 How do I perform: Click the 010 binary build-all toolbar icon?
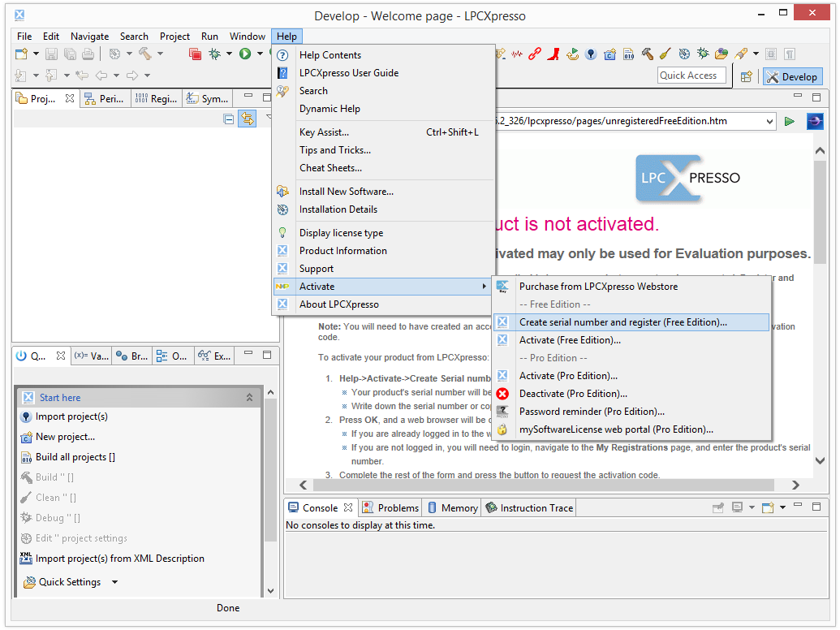(x=629, y=54)
